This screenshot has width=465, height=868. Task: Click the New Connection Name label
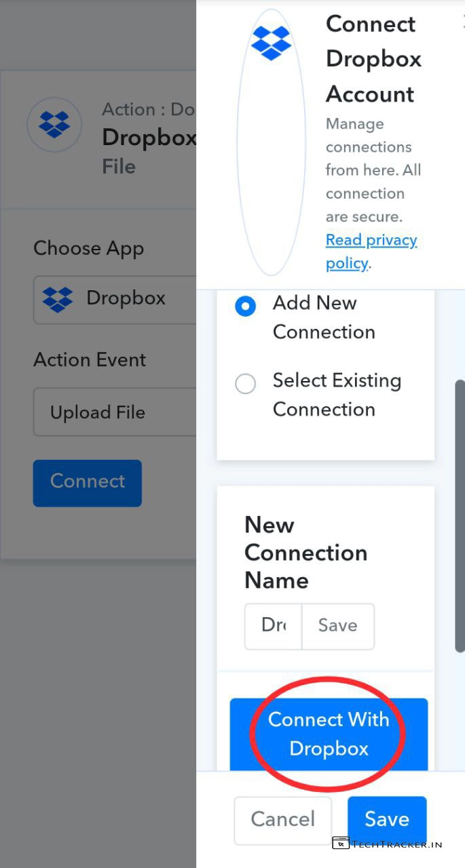click(305, 552)
